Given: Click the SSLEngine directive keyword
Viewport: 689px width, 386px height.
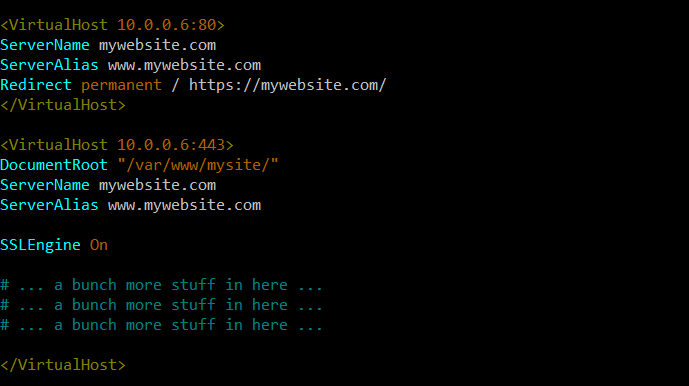Looking at the screenshot, I should pos(40,245).
